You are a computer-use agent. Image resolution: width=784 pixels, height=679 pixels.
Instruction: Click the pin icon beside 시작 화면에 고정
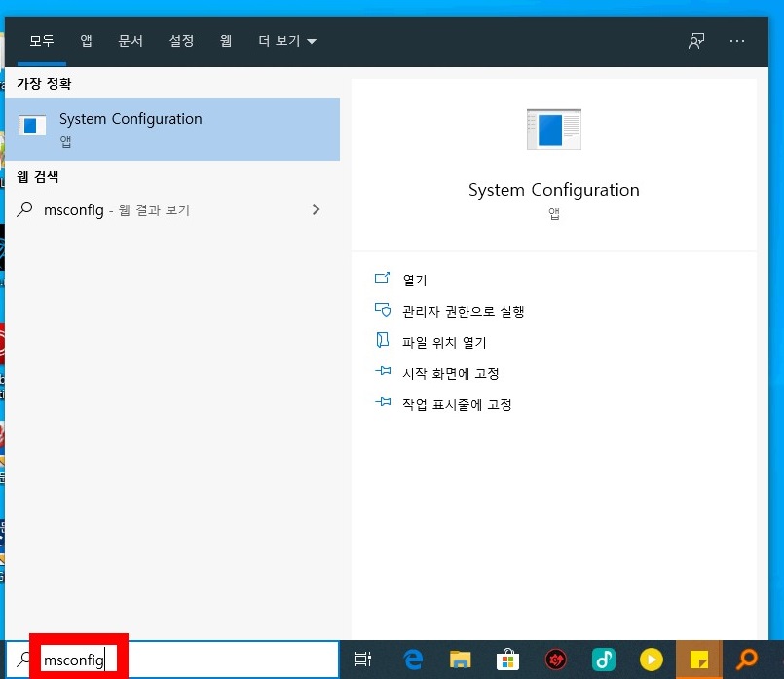383,371
